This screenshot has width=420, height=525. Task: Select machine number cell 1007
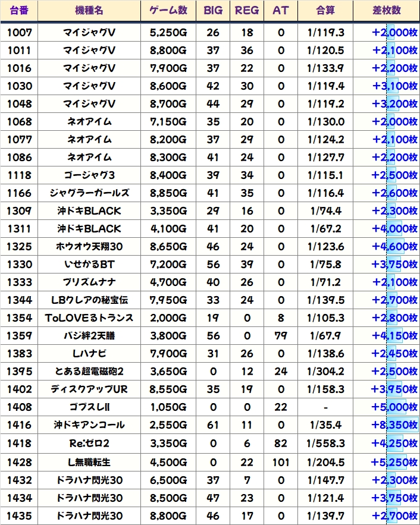click(x=20, y=33)
